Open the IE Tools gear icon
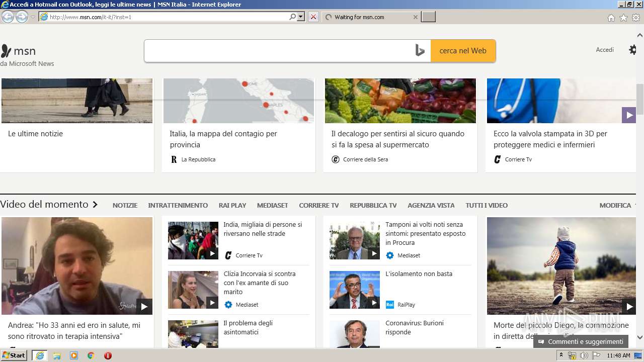 pyautogui.click(x=636, y=18)
